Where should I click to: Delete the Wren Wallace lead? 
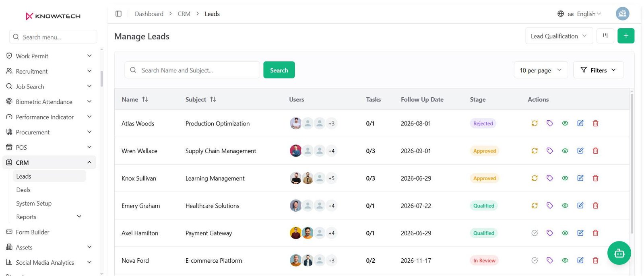tap(596, 151)
